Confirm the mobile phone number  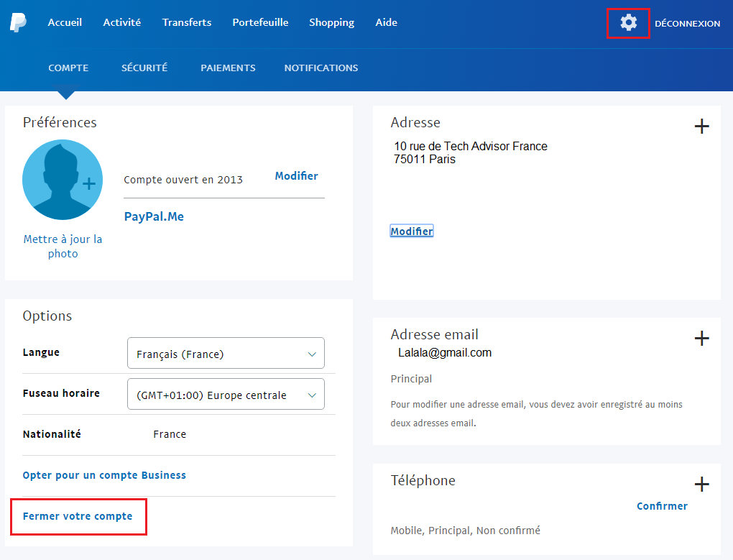coord(661,506)
